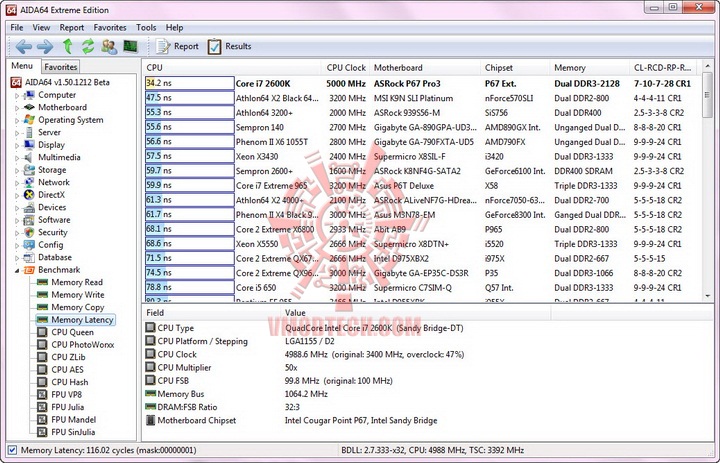Expand the Server tree node
Viewport: 720px width, 463px height.
point(17,133)
